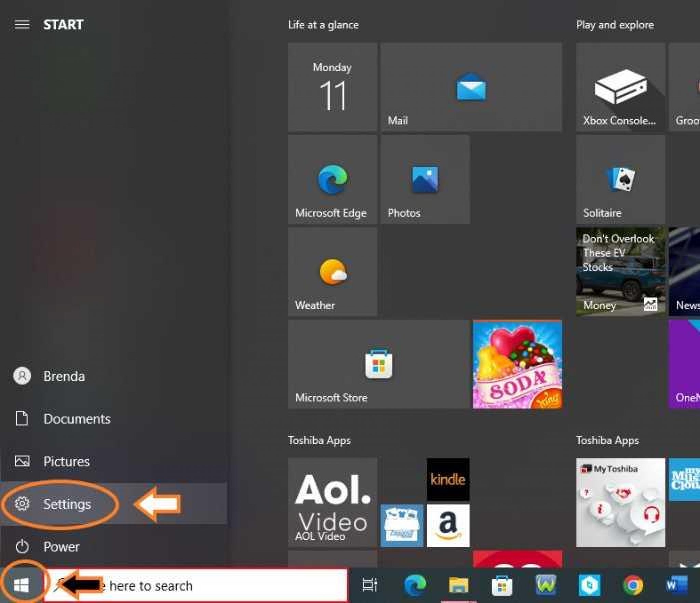The height and width of the screenshot is (603, 700).
Task: Open Documents from the Start sidebar
Action: click(x=77, y=419)
